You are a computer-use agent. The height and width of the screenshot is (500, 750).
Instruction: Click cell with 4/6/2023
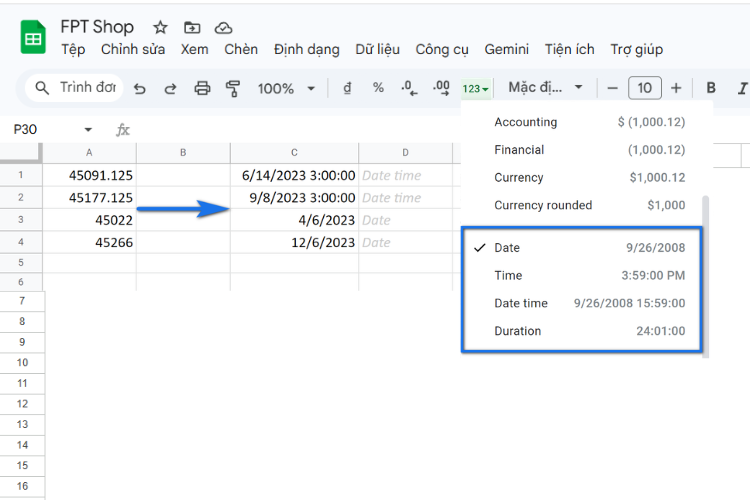pyautogui.click(x=294, y=220)
